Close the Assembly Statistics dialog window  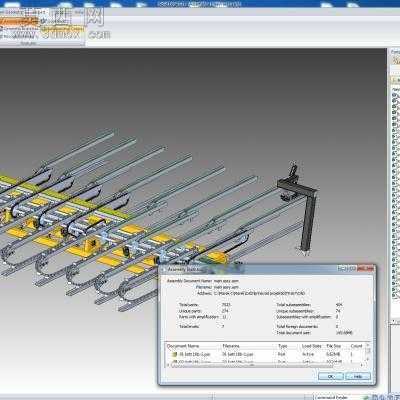(x=366, y=268)
